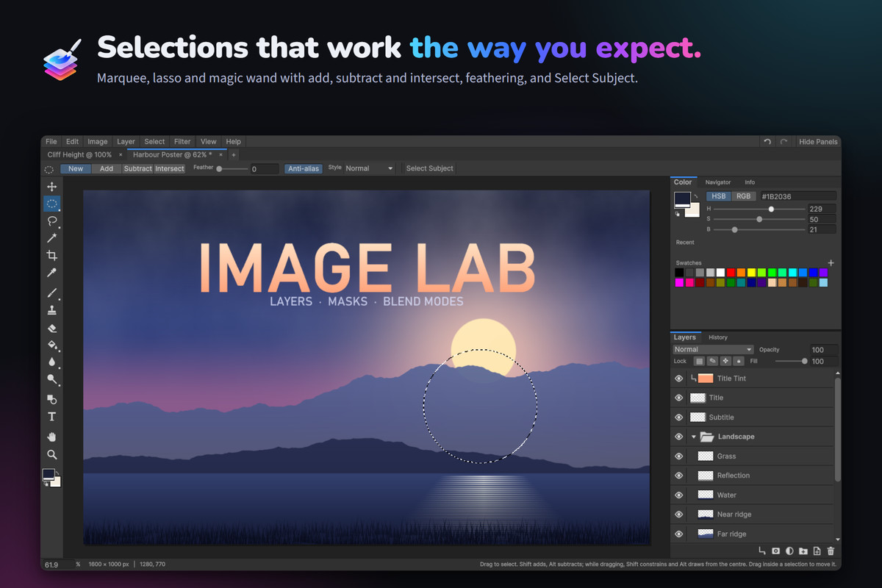Viewport: 882px width, 588px height.
Task: Swap foreground and background colors in Color panel
Action: 695,196
